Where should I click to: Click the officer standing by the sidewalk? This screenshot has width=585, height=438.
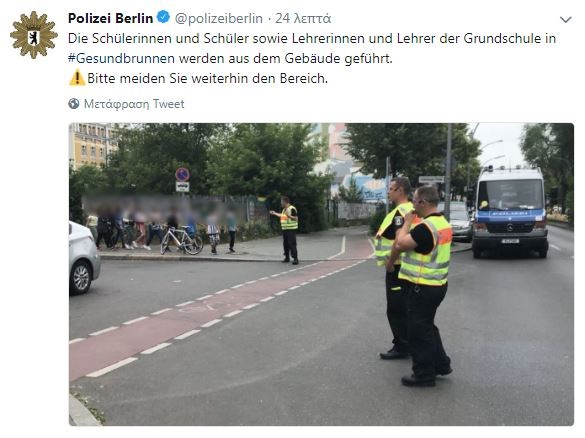tap(287, 230)
